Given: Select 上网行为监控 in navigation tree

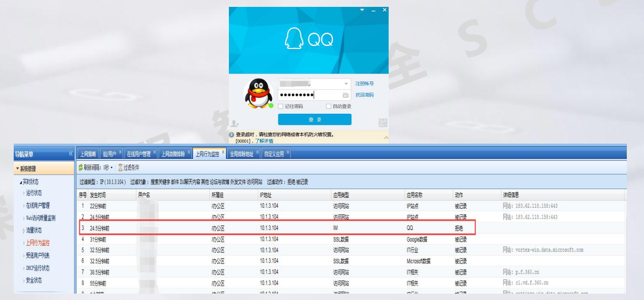Looking at the screenshot, I should [38, 243].
